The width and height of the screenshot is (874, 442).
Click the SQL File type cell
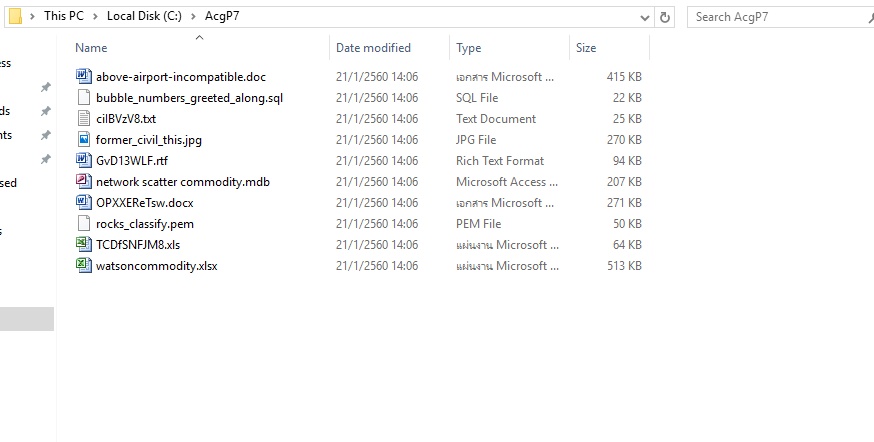[477, 98]
